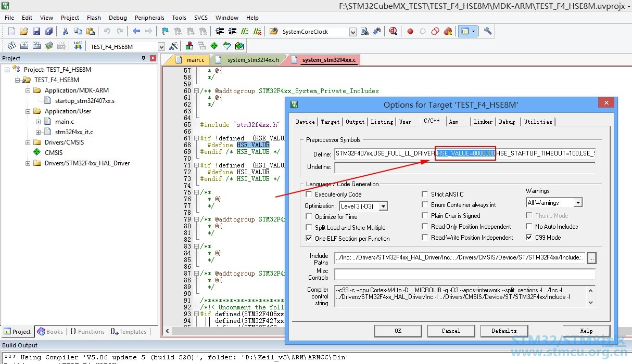Click the Translate file icon
Screen dimensions: 632x364
[11, 46]
